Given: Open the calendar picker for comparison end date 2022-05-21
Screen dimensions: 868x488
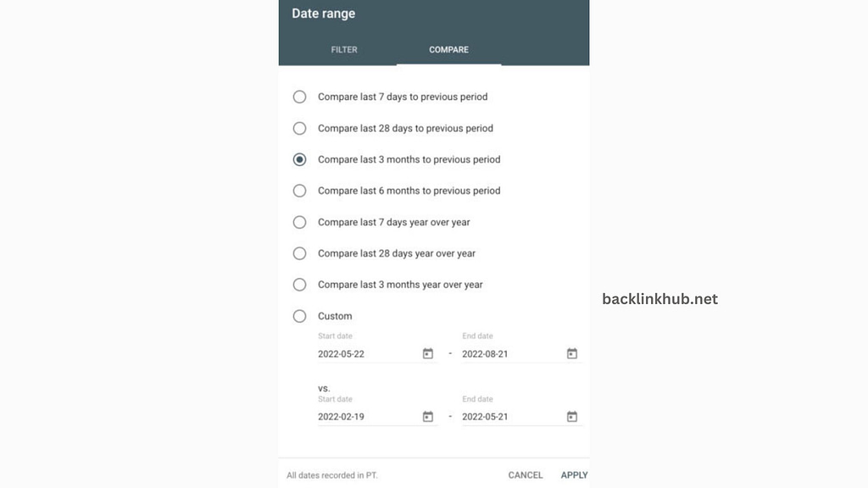Looking at the screenshot, I should click(x=572, y=416).
